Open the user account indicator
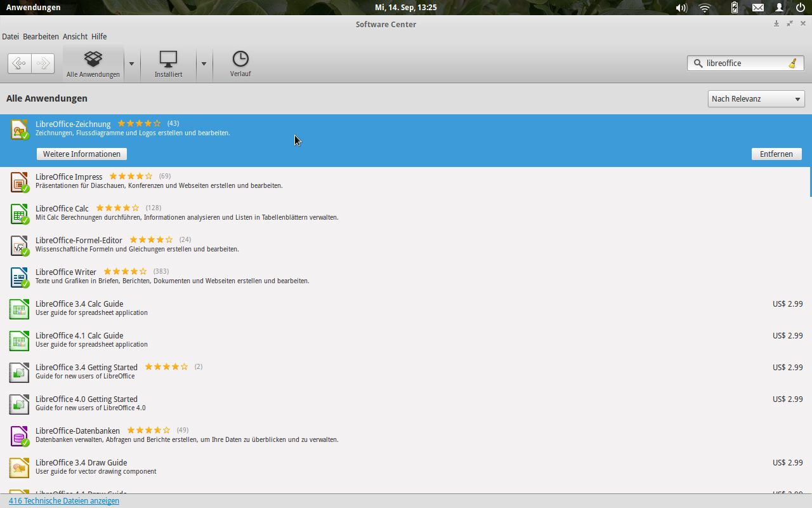The width and height of the screenshot is (812, 508). 780,8
